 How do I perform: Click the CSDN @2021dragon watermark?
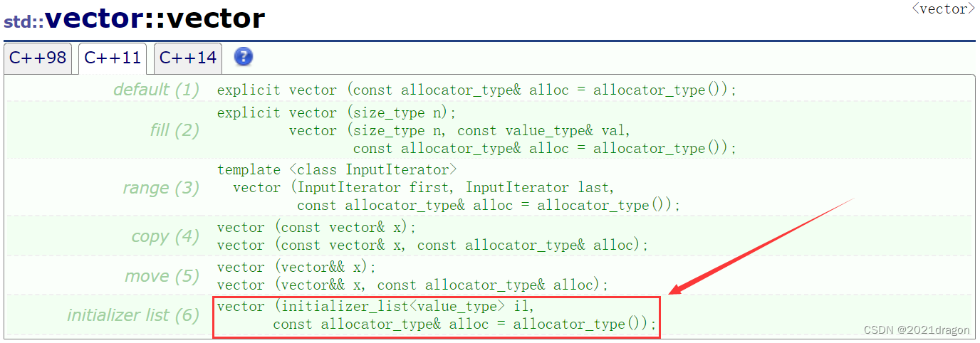click(x=917, y=330)
